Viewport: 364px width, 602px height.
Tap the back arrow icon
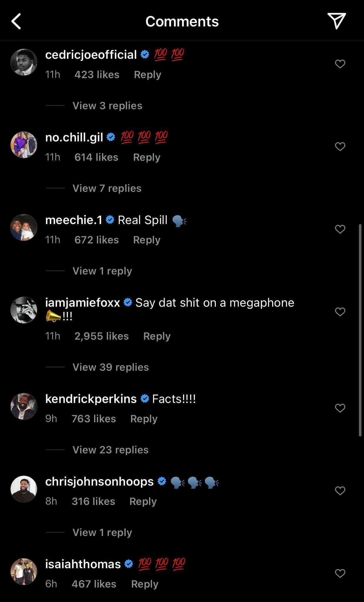[x=16, y=21]
